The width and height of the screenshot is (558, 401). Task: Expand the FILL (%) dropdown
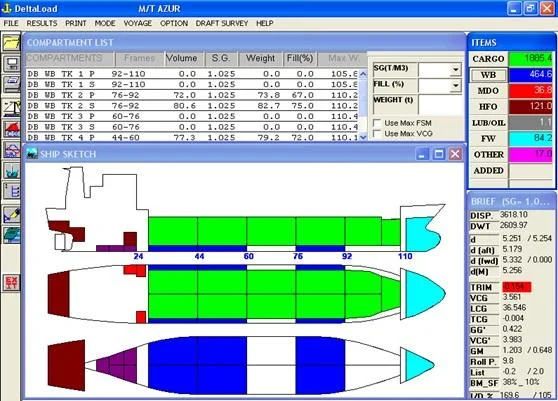click(456, 85)
